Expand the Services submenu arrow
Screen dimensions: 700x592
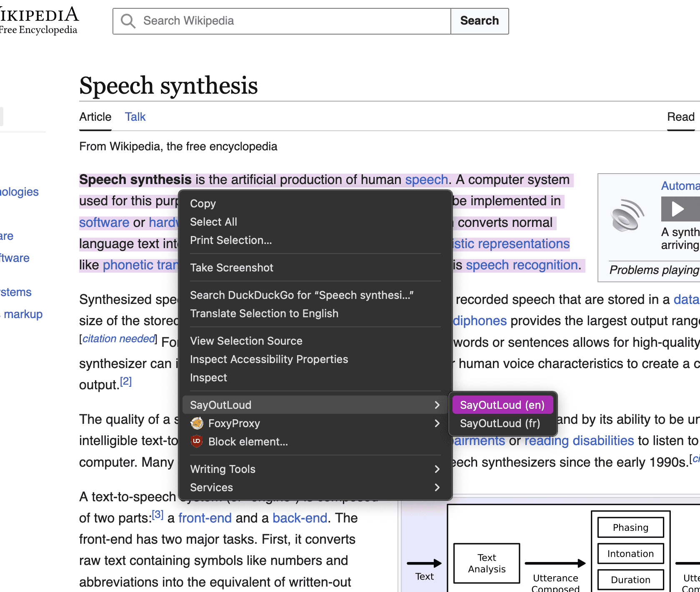[x=437, y=488]
